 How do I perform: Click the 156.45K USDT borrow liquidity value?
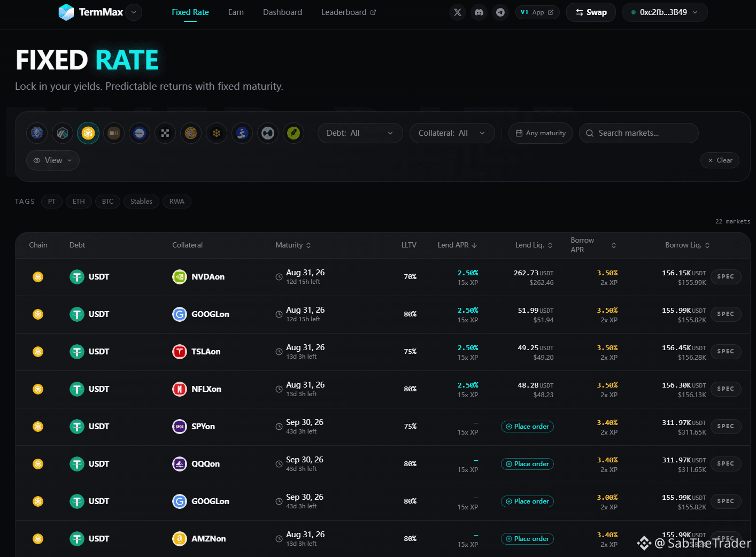point(684,348)
